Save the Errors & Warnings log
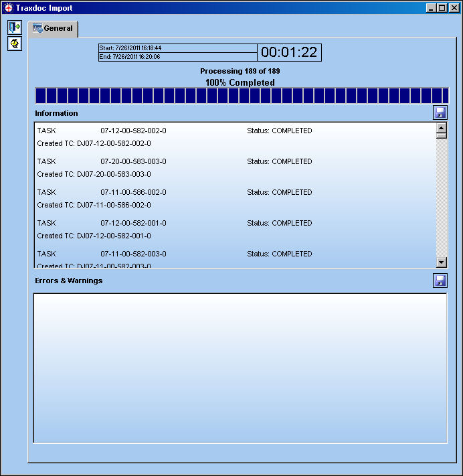This screenshot has height=476, width=463. click(x=440, y=281)
